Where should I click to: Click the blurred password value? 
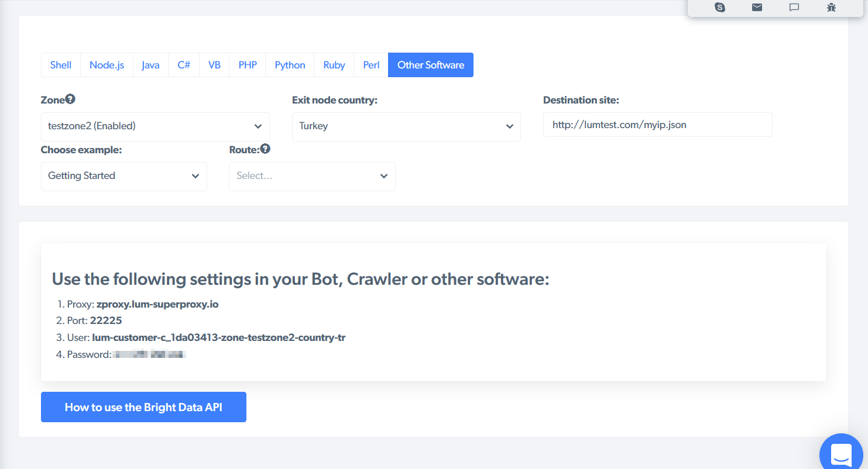[149, 354]
